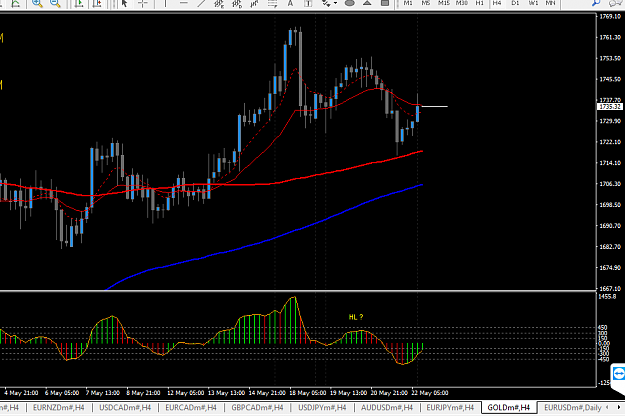Select the text tool with letter A

click(290, 4)
